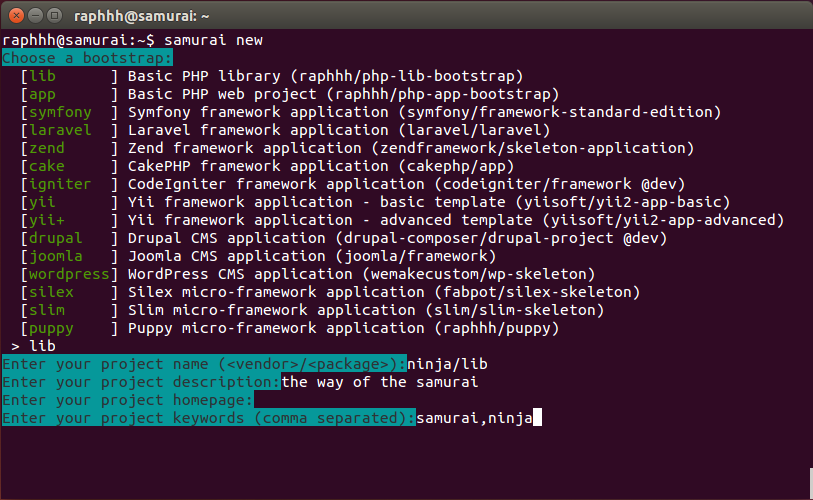Click the terminal block cursor
The height and width of the screenshot is (500, 813).
click(x=537, y=418)
